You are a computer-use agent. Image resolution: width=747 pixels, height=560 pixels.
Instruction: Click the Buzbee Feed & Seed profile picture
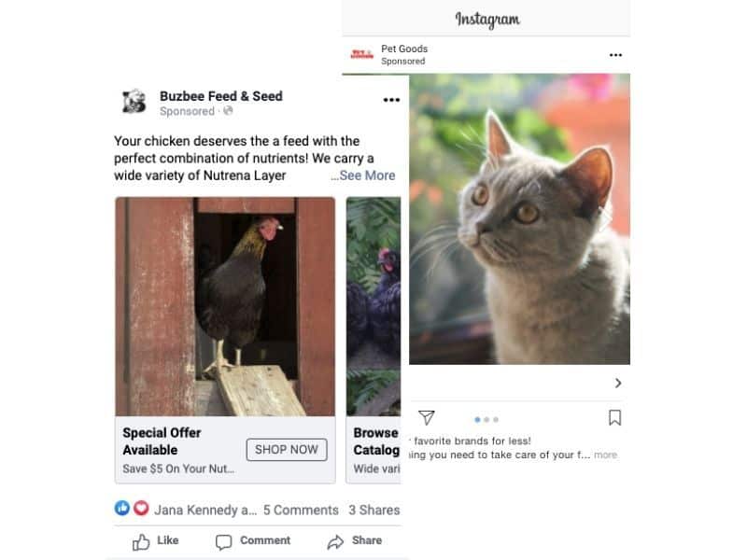134,102
